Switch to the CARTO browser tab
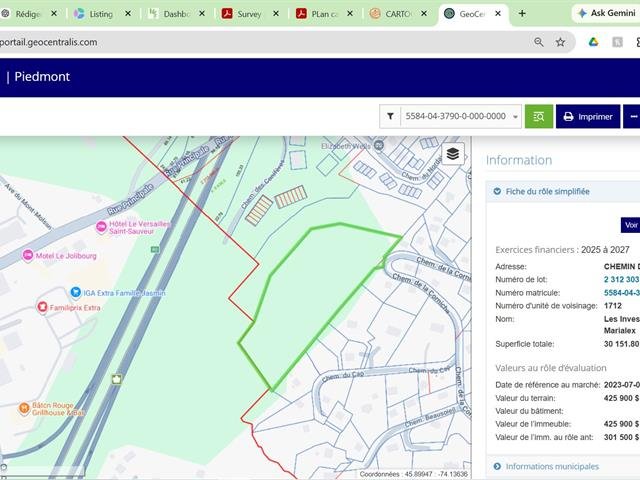 (x=398, y=14)
